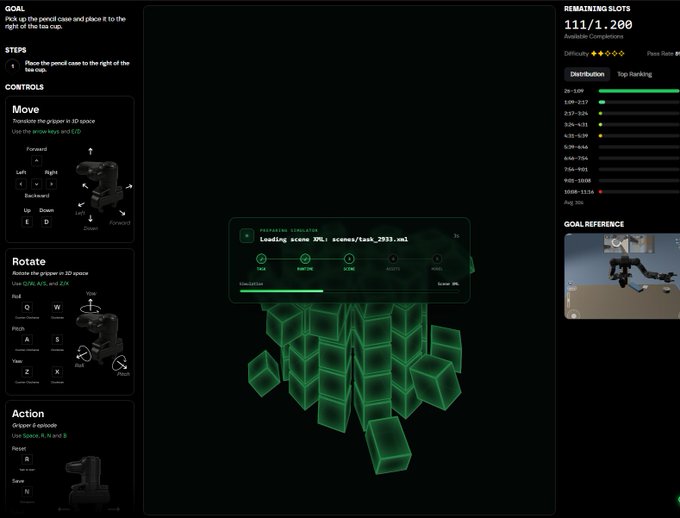Click the 'Loading scene XML' status text
Screen dimensions: 680x518
point(333,239)
